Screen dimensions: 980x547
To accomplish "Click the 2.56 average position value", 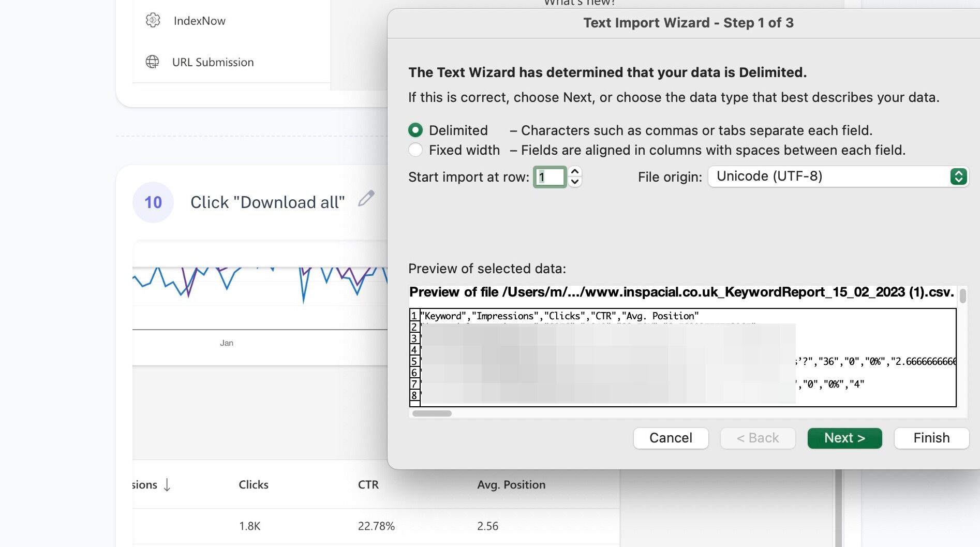I will tap(487, 526).
